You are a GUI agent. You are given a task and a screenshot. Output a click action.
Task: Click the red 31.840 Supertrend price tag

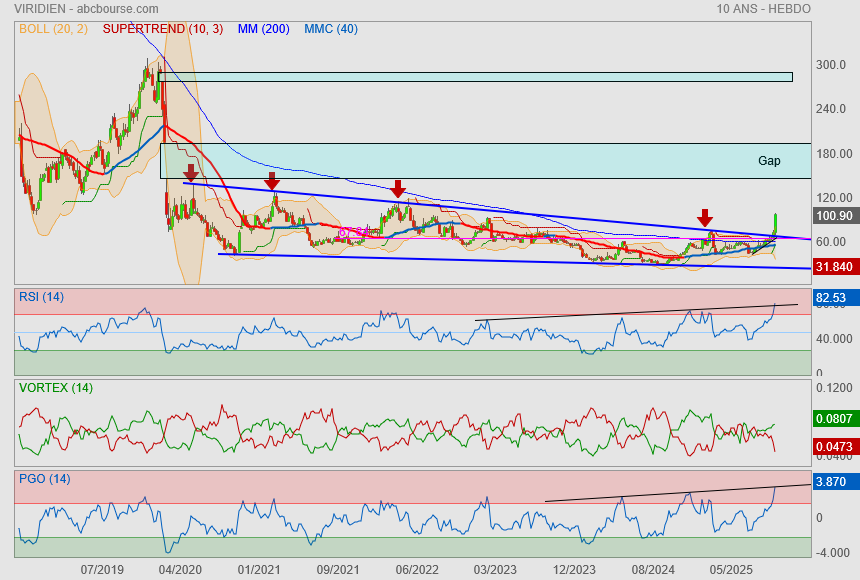coord(834,267)
